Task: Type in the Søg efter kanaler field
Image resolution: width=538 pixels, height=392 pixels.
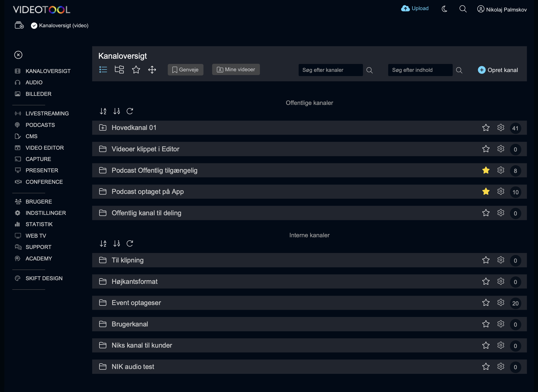Action: tap(331, 70)
